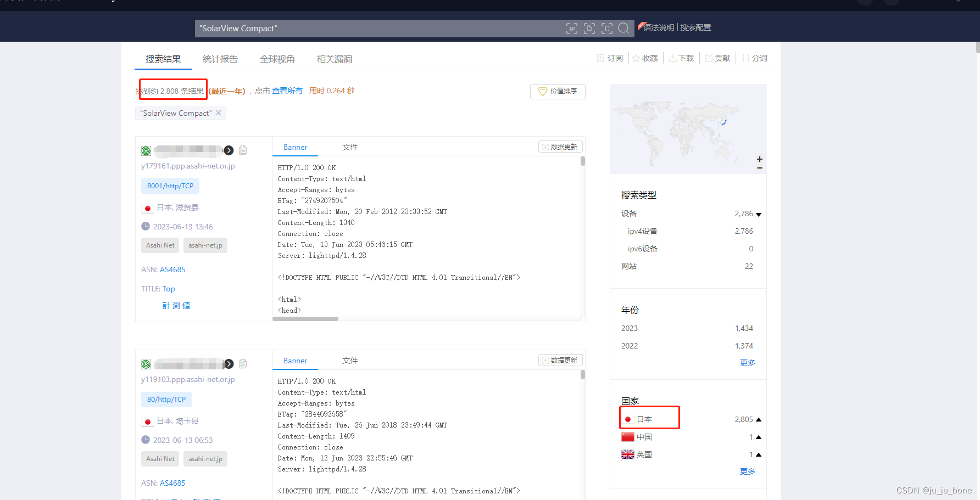Screen dimensions: 980x500
Task: Click the black arrow icon of y179161 result
Action: [229, 150]
